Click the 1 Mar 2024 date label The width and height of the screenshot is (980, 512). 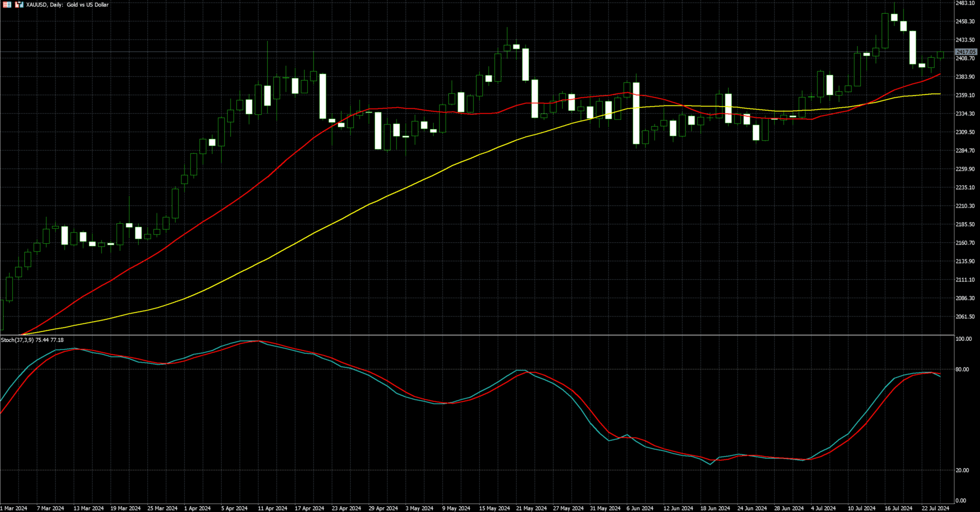[14, 509]
